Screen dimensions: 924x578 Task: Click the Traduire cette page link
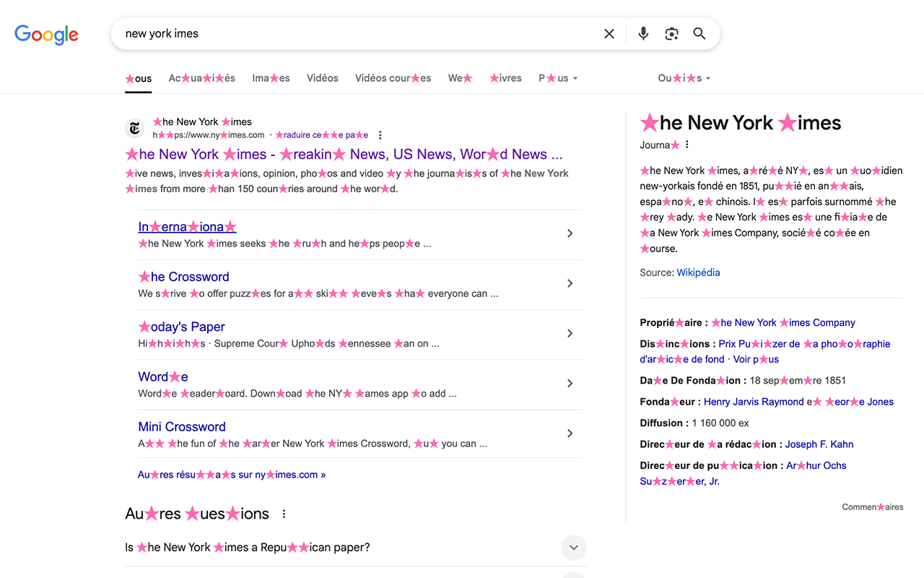(322, 135)
